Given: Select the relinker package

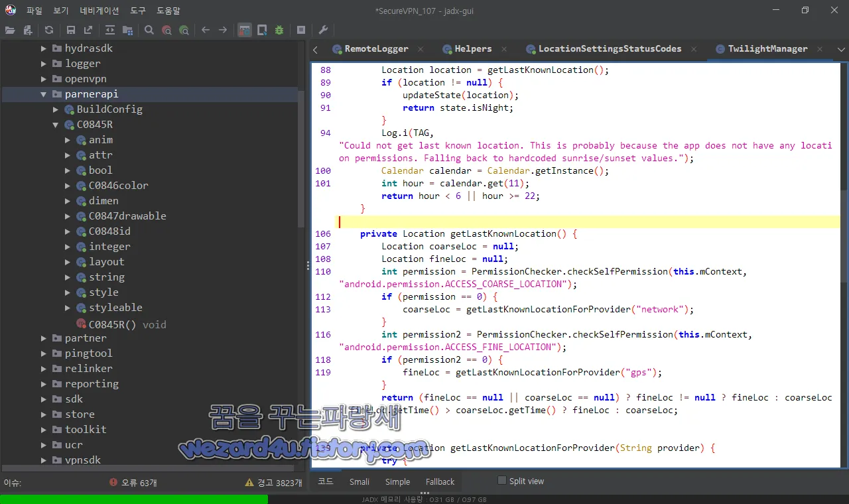Looking at the screenshot, I should coord(82,369).
